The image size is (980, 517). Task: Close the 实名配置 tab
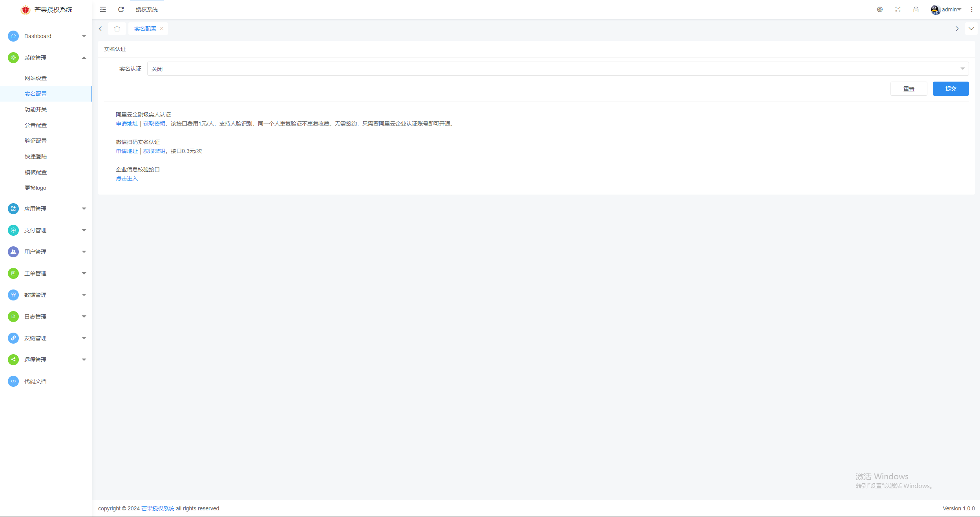[162, 29]
